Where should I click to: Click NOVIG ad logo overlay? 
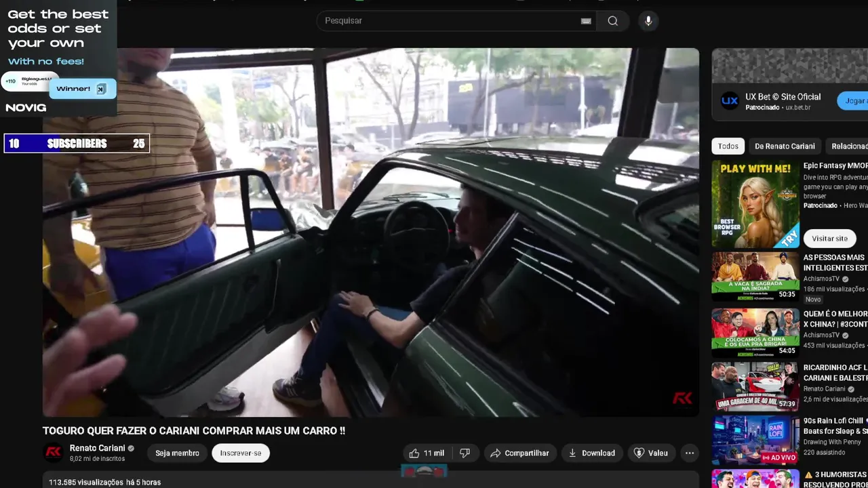point(26,108)
